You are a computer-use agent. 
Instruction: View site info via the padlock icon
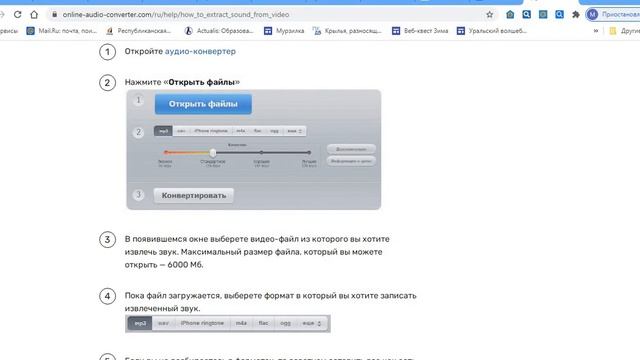coord(54,15)
